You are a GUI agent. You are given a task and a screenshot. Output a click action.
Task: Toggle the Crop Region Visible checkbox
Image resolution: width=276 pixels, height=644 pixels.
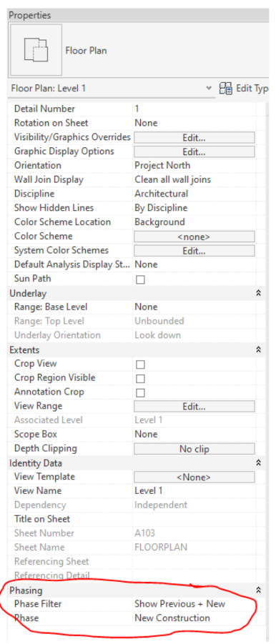pos(140,379)
